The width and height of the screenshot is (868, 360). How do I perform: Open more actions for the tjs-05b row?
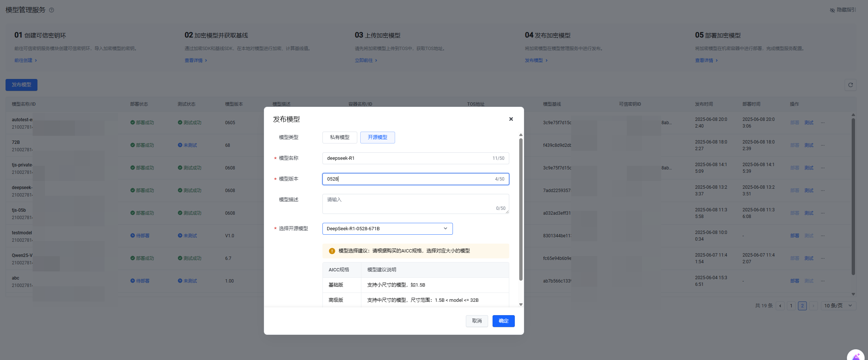(823, 213)
